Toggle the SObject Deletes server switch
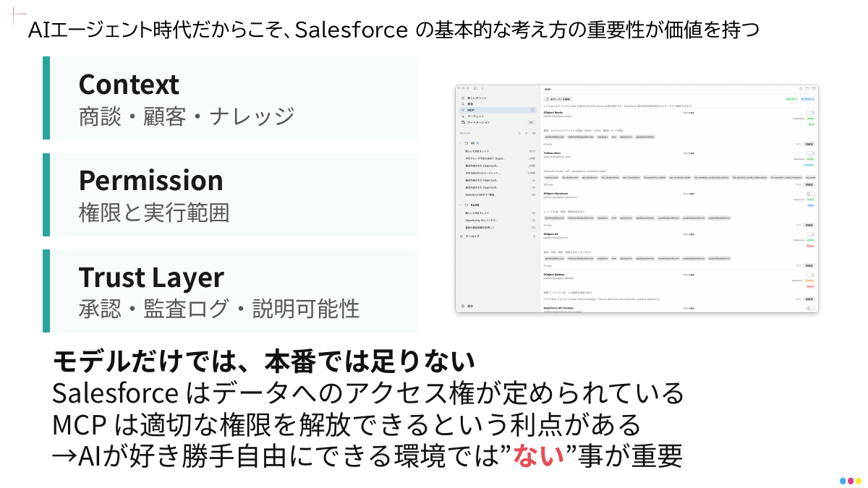Viewport: 868px width, 488px height. [811, 275]
